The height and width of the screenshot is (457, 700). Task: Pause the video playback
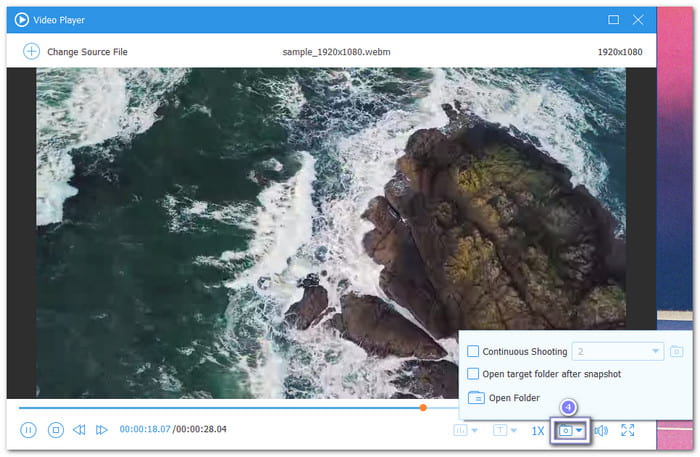[x=28, y=430]
